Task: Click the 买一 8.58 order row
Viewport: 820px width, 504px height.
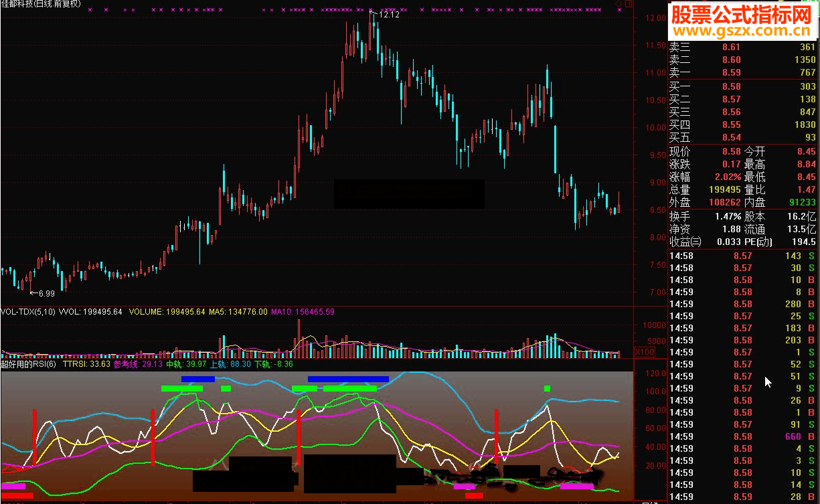Action: [743, 86]
